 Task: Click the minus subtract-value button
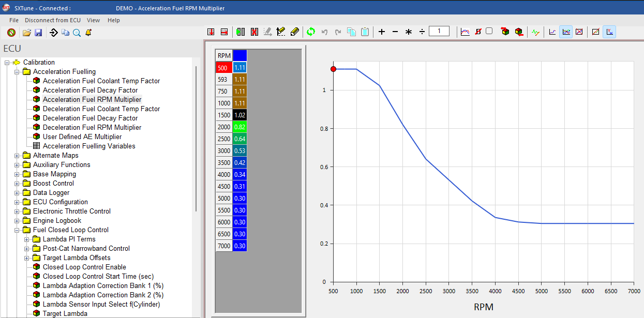coord(395,32)
